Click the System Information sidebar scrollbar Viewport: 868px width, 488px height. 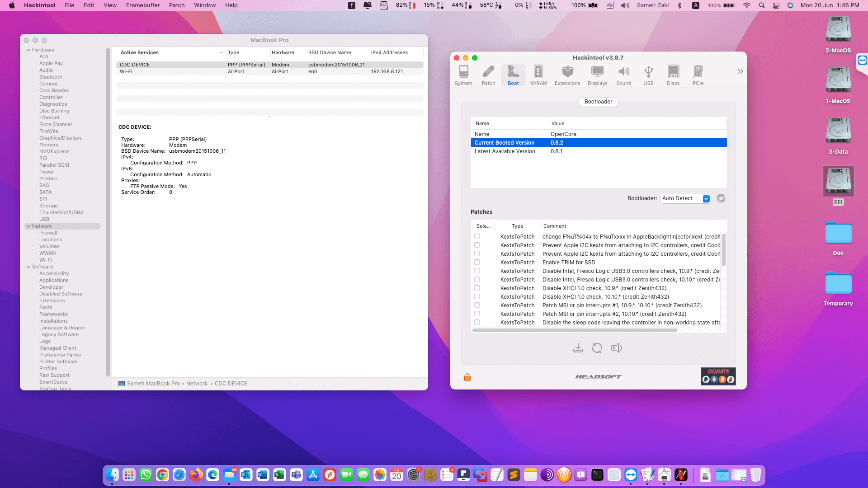(108, 211)
